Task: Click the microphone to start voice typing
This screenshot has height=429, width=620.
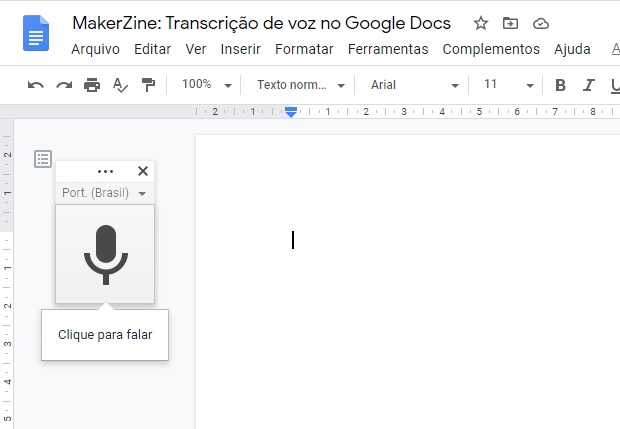Action: point(105,254)
